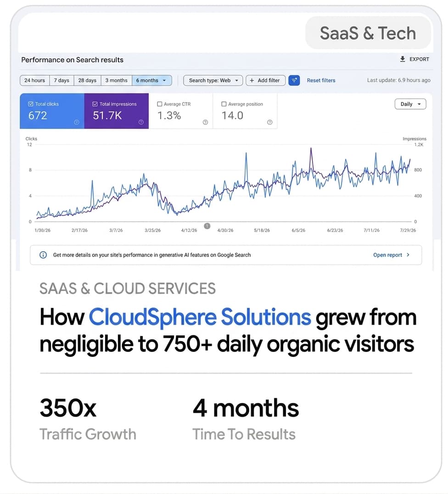The image size is (448, 494).
Task: Select the 28 days range tab
Action: click(x=87, y=80)
